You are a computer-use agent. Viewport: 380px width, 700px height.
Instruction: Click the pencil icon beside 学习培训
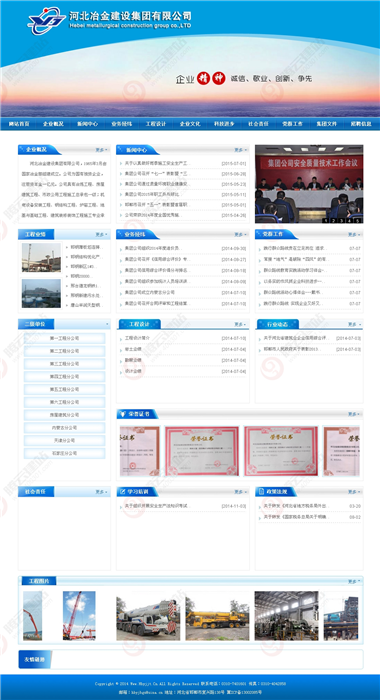123,492
